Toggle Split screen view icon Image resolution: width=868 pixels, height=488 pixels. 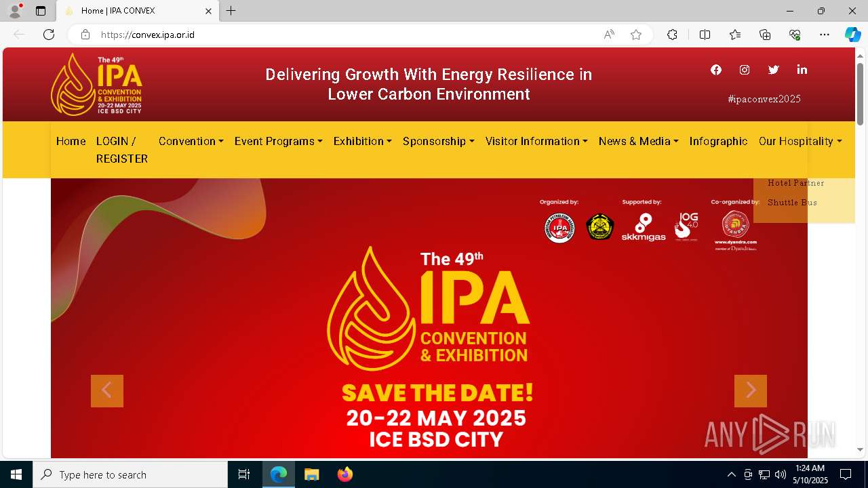705,35
